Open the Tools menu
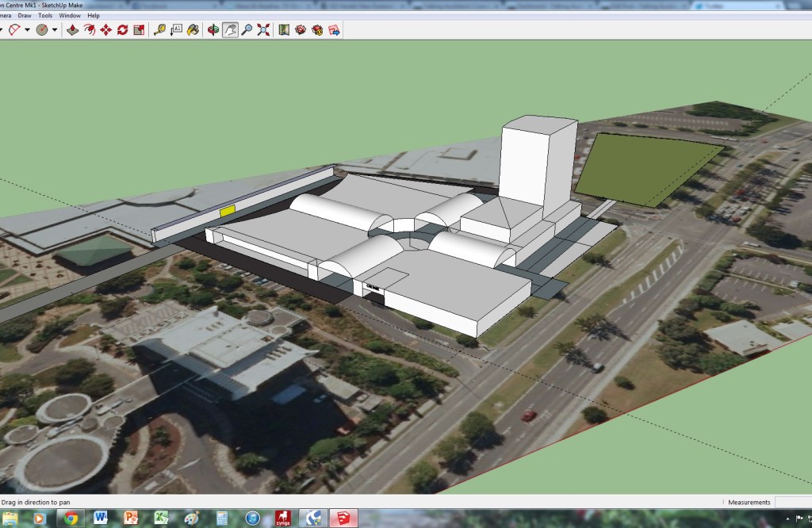 [45, 15]
